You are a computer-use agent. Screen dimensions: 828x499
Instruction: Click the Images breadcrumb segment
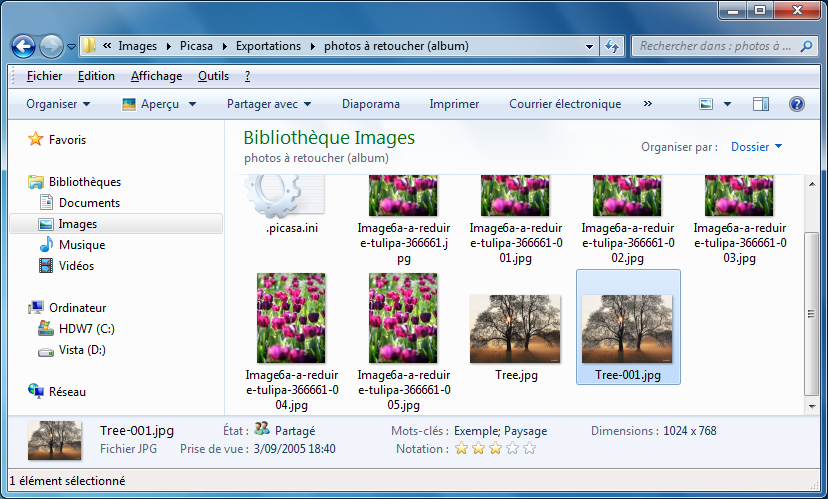click(137, 46)
